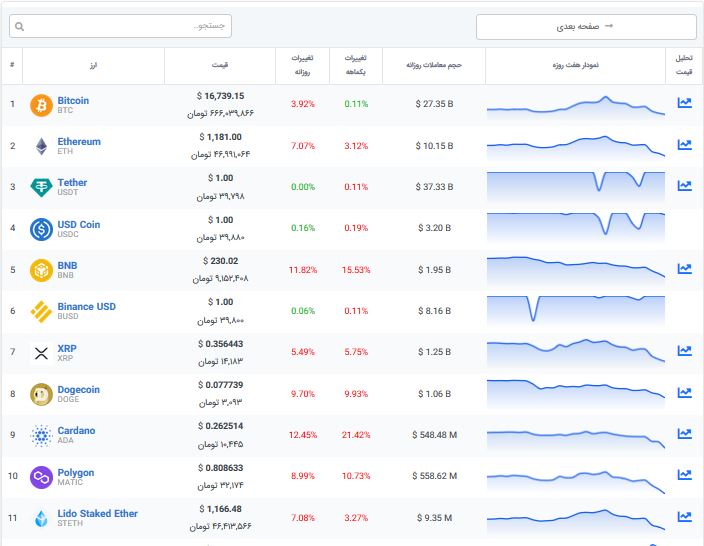Screen dimensions: 704x546
Task: View Dogecoin seven-day sparkline chart
Action: (x=576, y=394)
